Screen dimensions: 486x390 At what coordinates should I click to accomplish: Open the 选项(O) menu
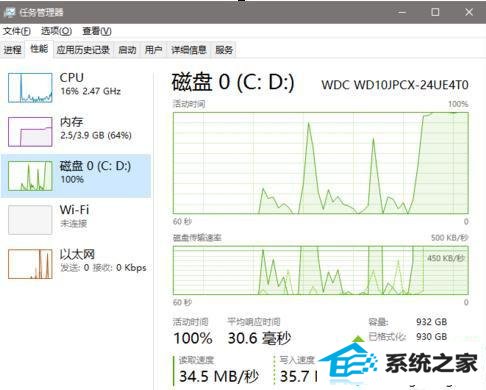tap(56, 31)
